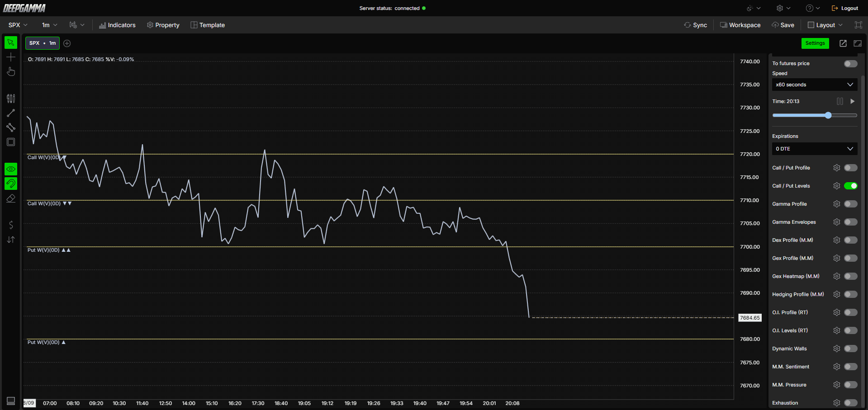Click the Logout button
The image size is (868, 410).
pos(844,8)
